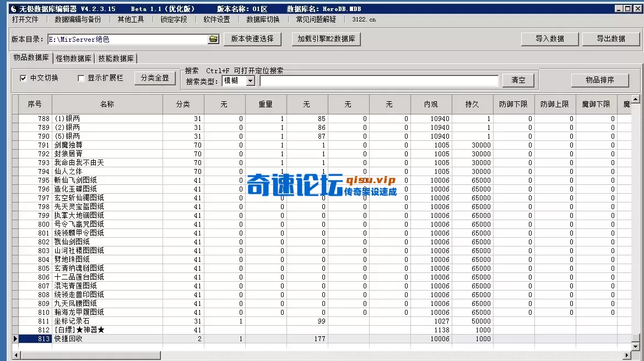The image size is (644, 361).
Task: Click into the search text field
Action: [x=379, y=81]
